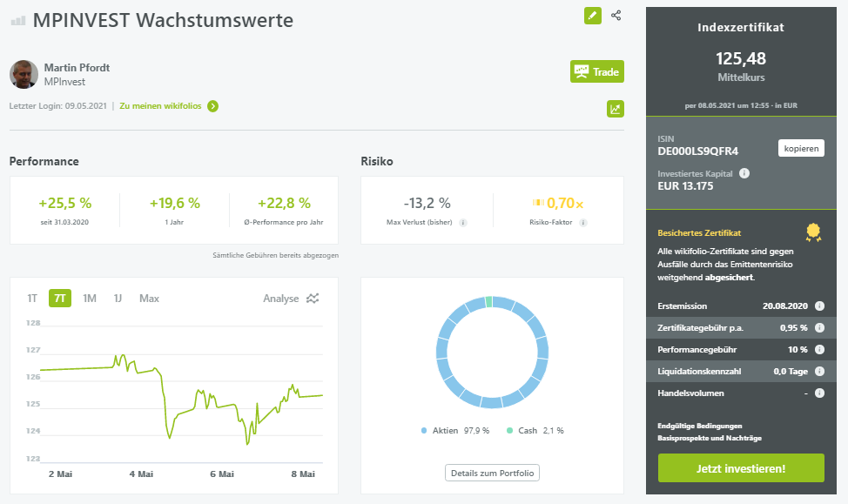
Task: Click the 20.08.2020 Erstemission date
Action: [x=784, y=306]
